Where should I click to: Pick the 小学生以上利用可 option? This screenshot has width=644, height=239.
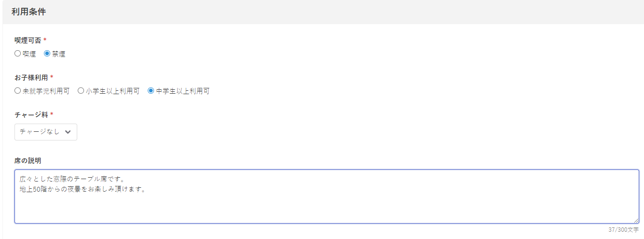pyautogui.click(x=81, y=91)
